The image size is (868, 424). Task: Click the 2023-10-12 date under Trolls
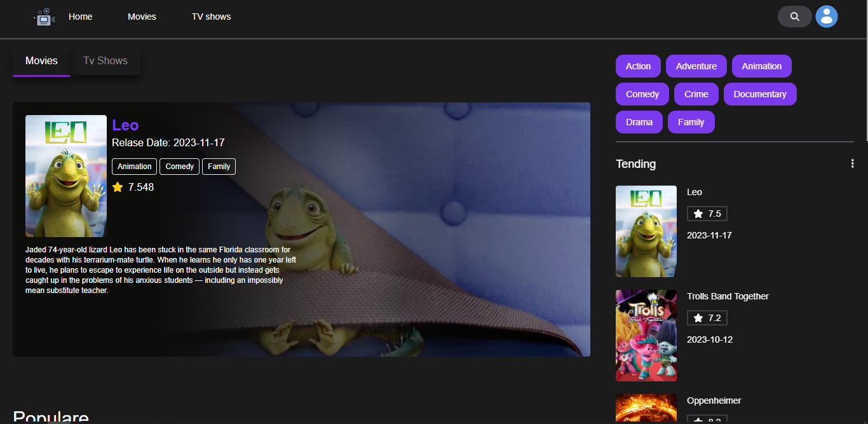pyautogui.click(x=710, y=339)
